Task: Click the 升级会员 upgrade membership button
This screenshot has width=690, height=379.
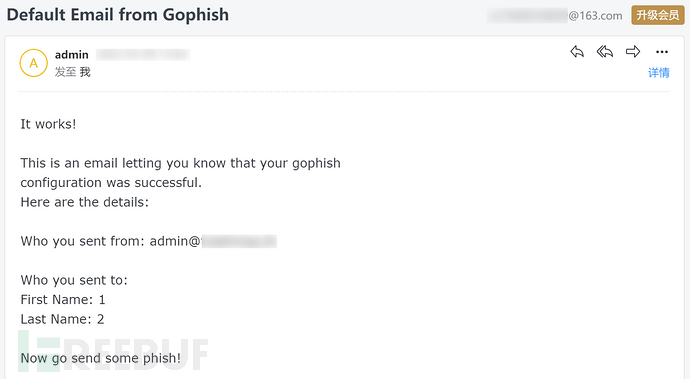Action: tap(658, 15)
